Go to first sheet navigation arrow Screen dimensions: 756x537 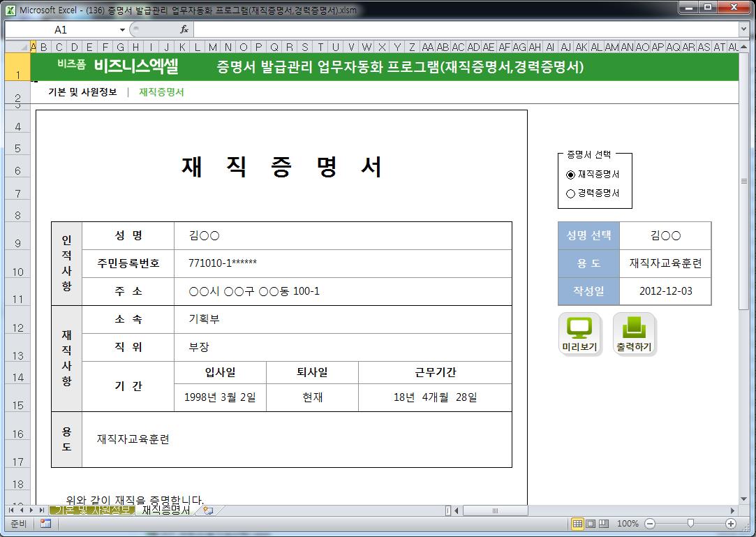[11, 510]
